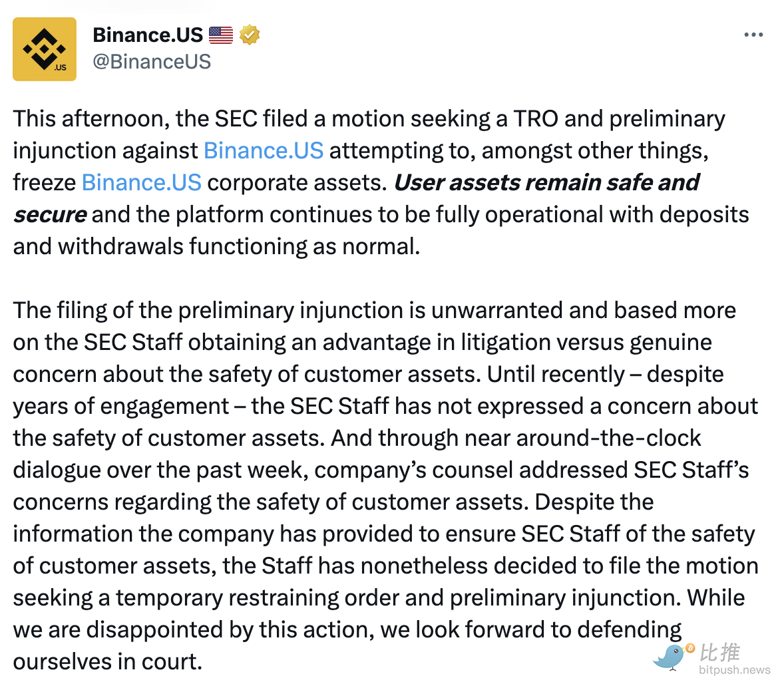Open the Binance.US profile avatar
The width and height of the screenshot is (784, 688).
coord(45,49)
